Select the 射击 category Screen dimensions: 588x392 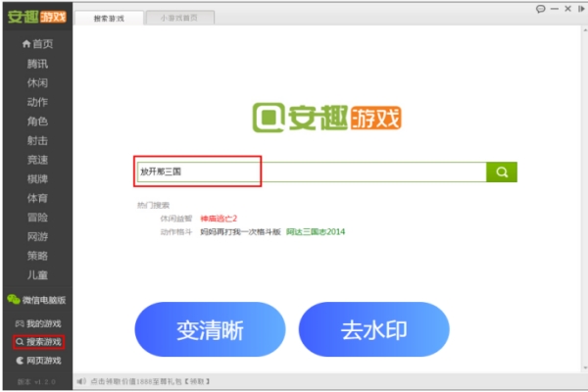37,141
